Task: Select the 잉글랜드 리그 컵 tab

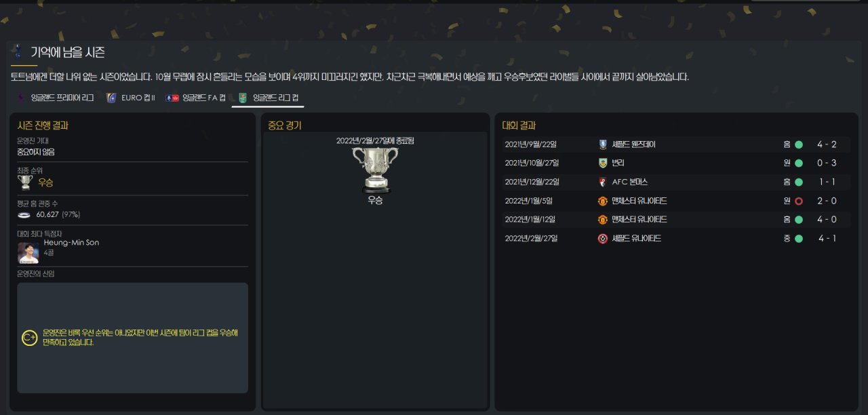Action: [x=268, y=98]
